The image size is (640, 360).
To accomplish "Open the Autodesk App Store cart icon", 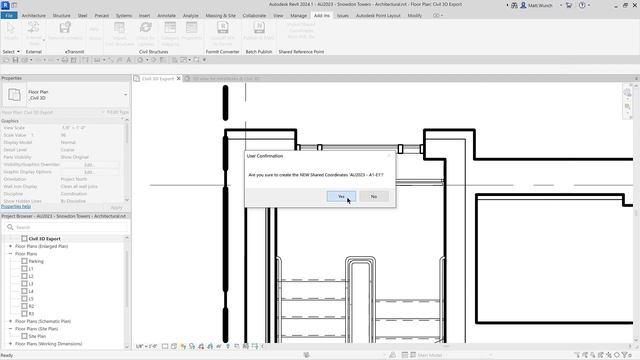I will point(569,5).
